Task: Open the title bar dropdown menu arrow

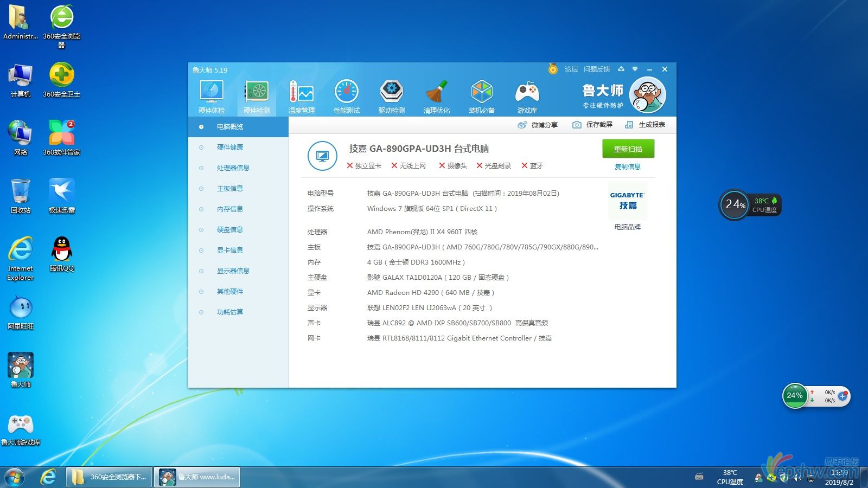Action: (635, 69)
